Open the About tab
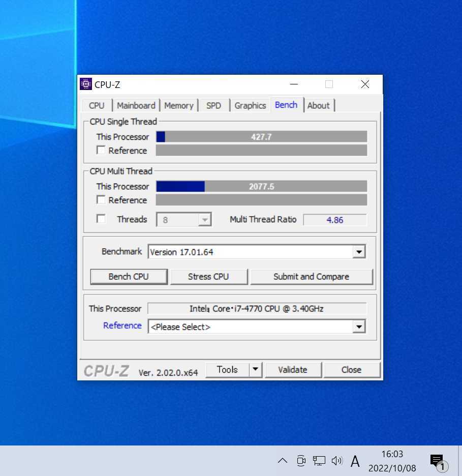 [318, 105]
